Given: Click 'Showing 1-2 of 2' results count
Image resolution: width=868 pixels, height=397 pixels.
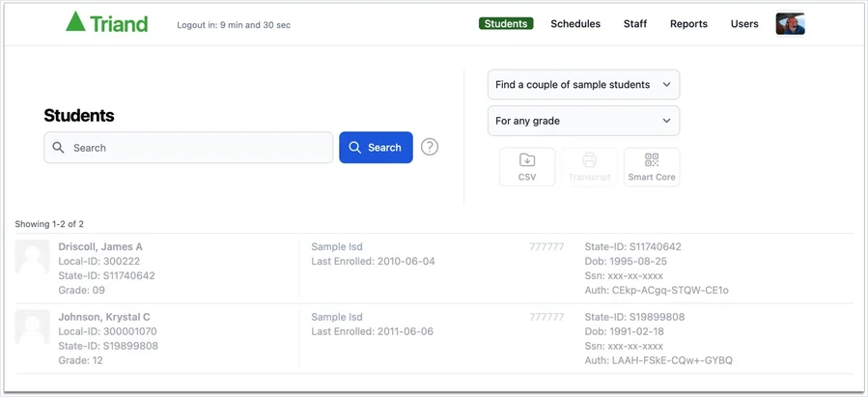Looking at the screenshot, I should point(49,224).
